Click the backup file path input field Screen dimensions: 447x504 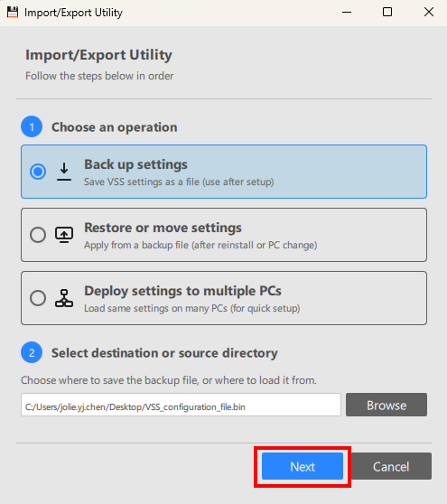point(181,405)
